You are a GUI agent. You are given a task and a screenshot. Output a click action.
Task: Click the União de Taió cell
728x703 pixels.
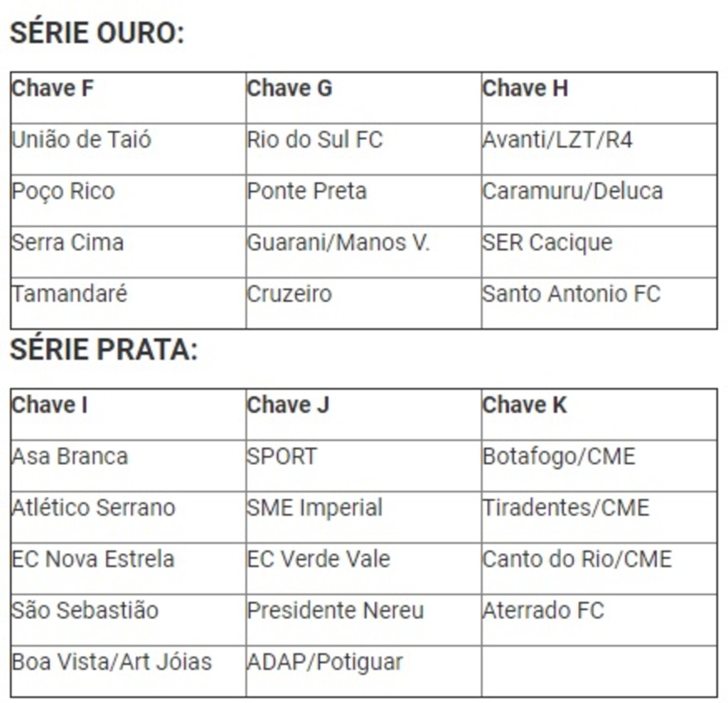tap(128, 149)
